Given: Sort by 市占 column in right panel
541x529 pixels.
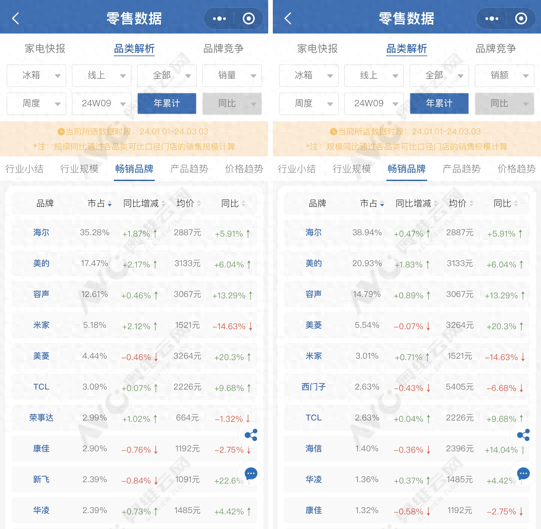Looking at the screenshot, I should [x=372, y=204].
